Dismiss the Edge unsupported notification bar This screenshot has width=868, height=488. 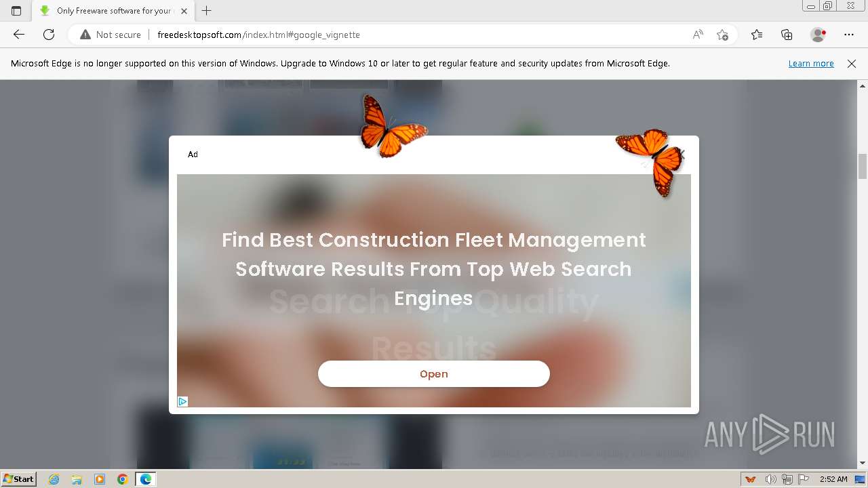852,63
